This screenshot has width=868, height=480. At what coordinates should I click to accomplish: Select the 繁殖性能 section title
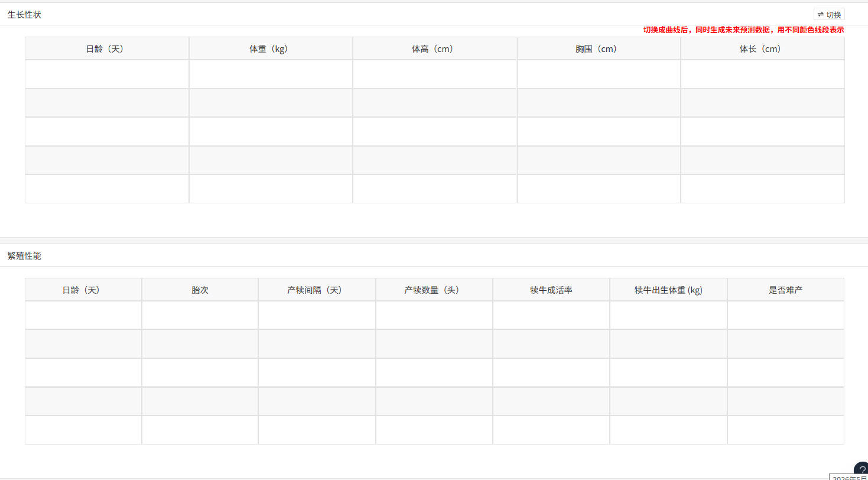(24, 256)
